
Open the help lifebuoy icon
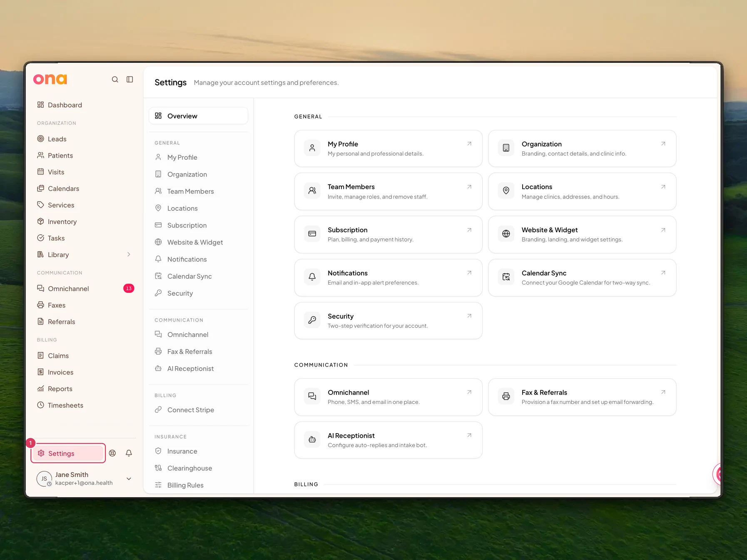(112, 453)
